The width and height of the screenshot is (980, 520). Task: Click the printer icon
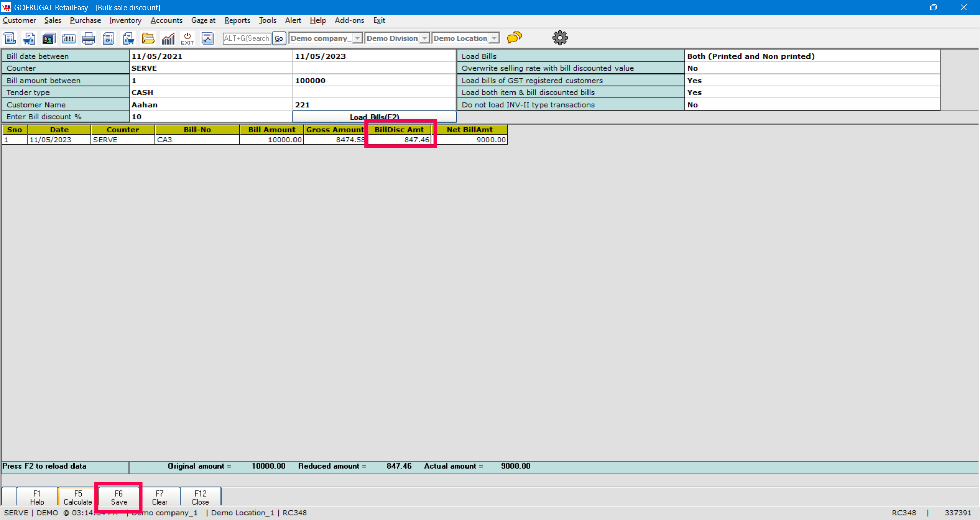88,38
